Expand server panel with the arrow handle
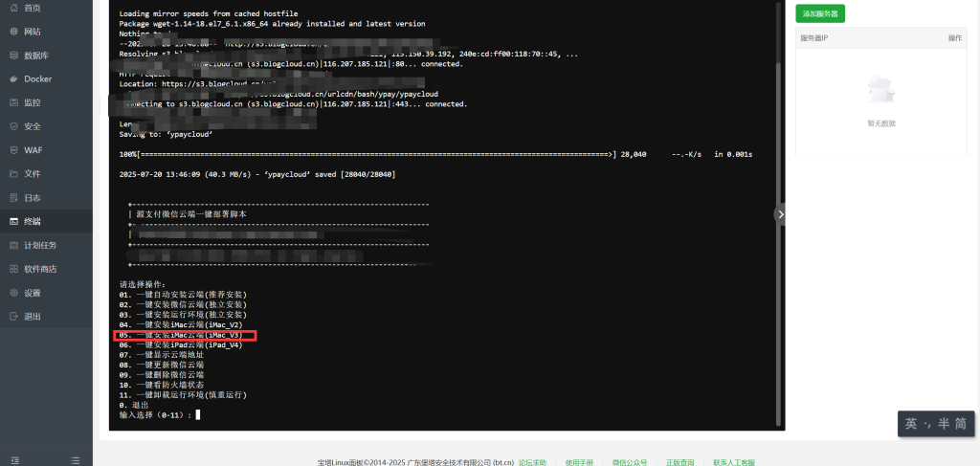 780,214
